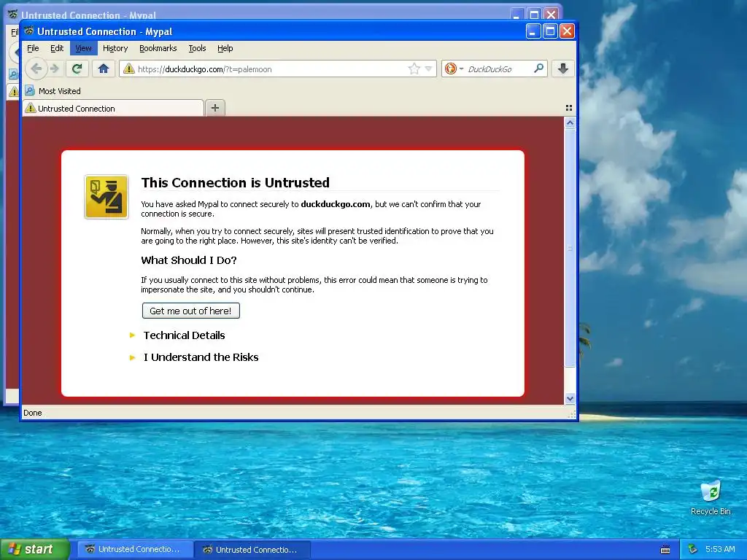This screenshot has height=560, width=747.
Task: Click the security officer warning icon
Action: [x=107, y=197]
